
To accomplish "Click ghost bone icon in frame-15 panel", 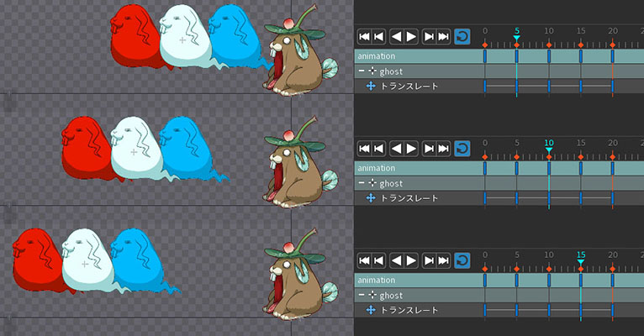I will click(372, 295).
